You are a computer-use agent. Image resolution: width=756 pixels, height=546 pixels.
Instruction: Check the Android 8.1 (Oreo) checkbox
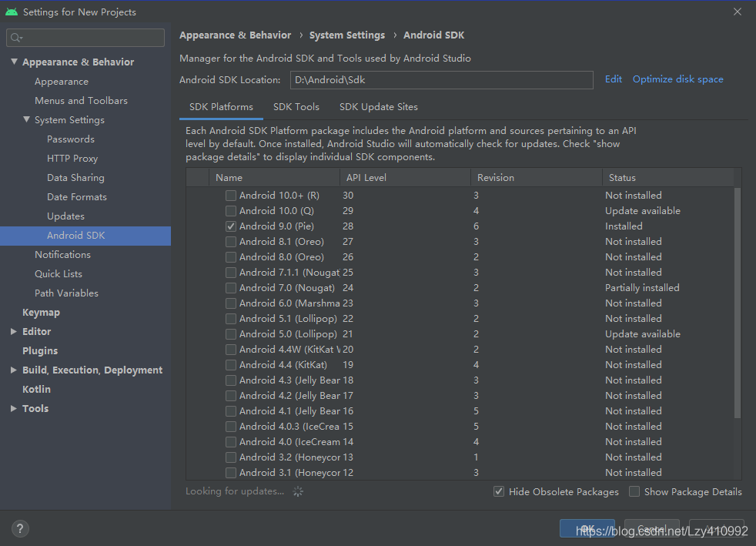[x=231, y=242]
